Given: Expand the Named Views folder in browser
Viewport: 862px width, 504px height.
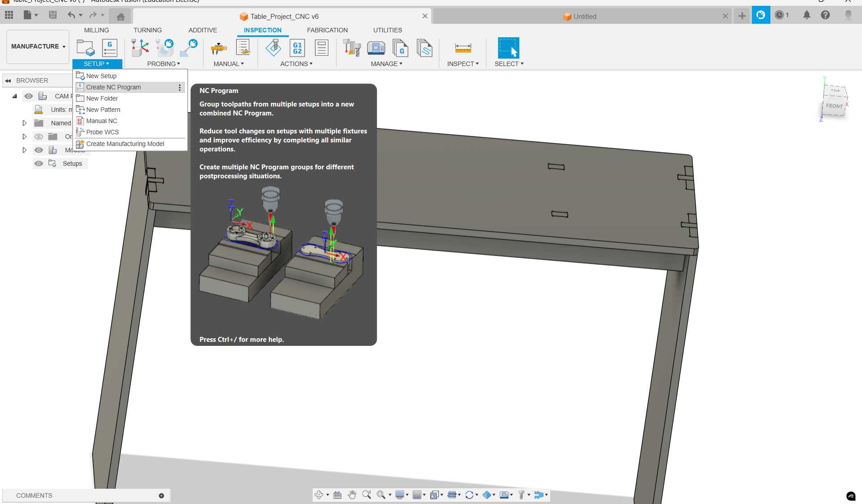Looking at the screenshot, I should point(25,123).
